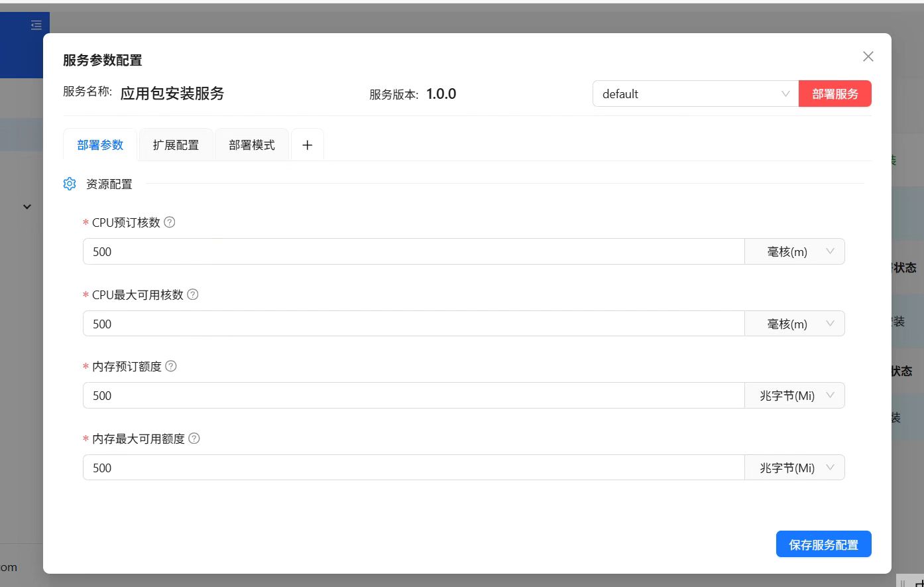Show help for CPU最大可用核数
Image resolution: width=924 pixels, height=587 pixels.
click(193, 294)
